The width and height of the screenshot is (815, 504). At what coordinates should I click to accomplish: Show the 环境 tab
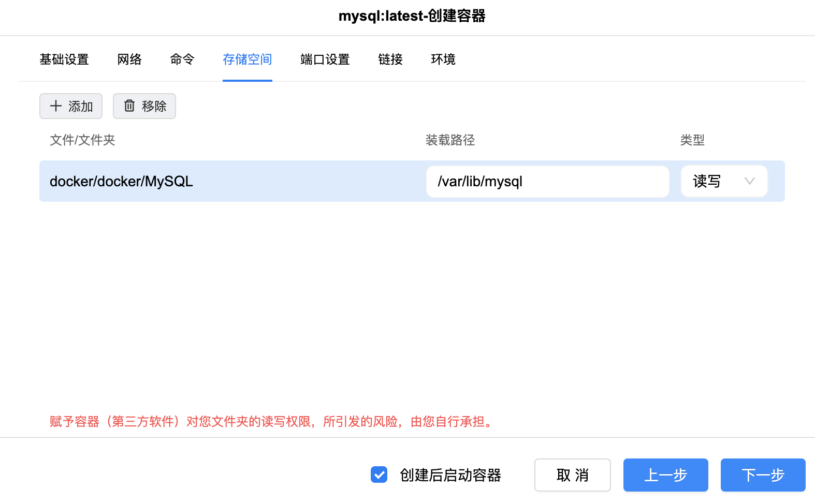(443, 60)
